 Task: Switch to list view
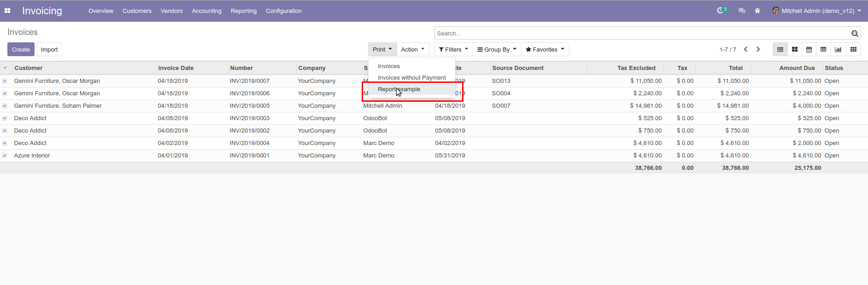click(780, 49)
